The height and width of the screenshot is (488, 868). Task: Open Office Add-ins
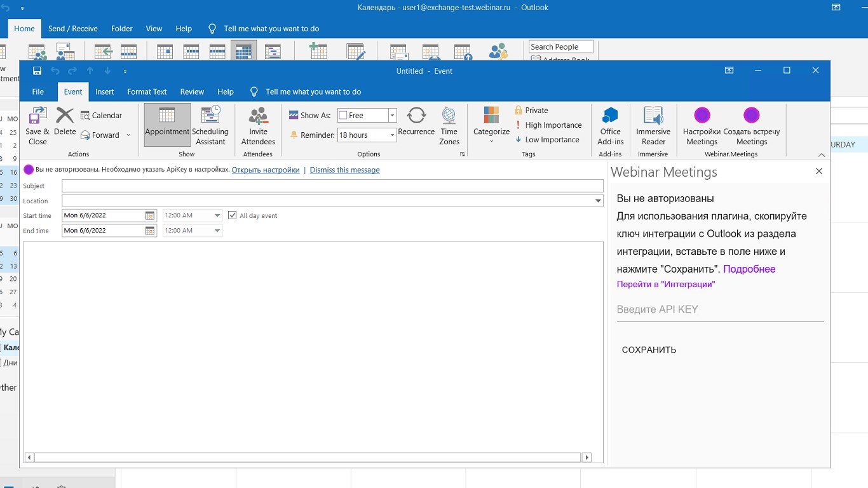pyautogui.click(x=611, y=125)
